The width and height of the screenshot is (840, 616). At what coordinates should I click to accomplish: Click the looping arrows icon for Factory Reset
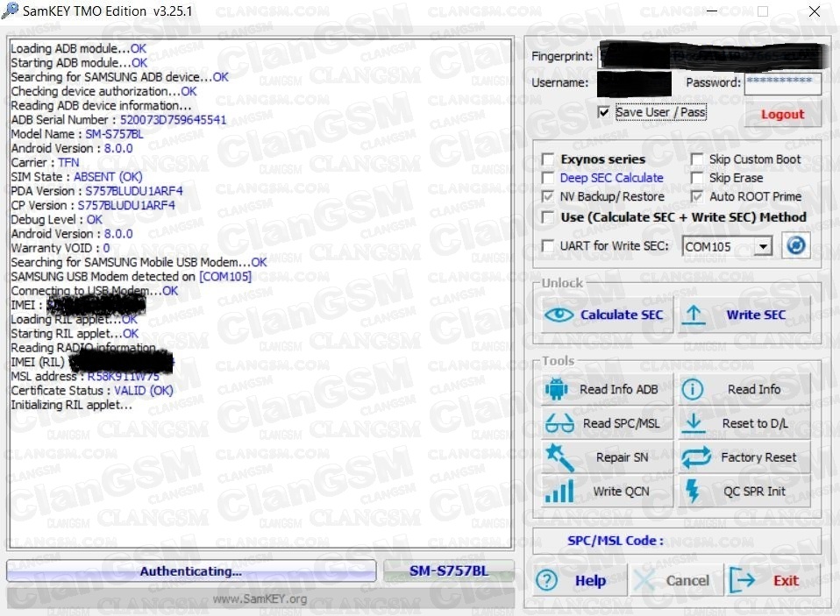(696, 457)
